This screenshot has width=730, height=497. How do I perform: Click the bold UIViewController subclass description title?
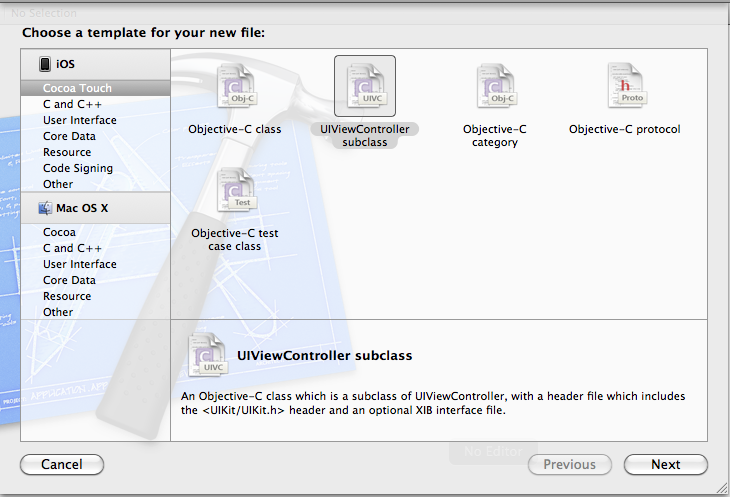[x=324, y=356]
